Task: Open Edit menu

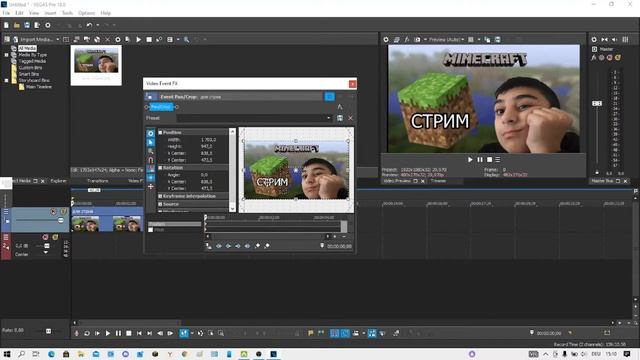Action: coord(19,13)
